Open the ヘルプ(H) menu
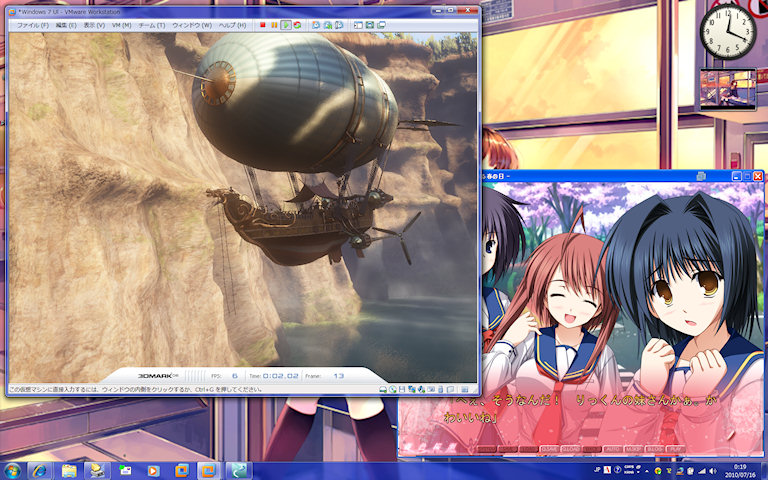768x480 pixels. click(x=232, y=25)
